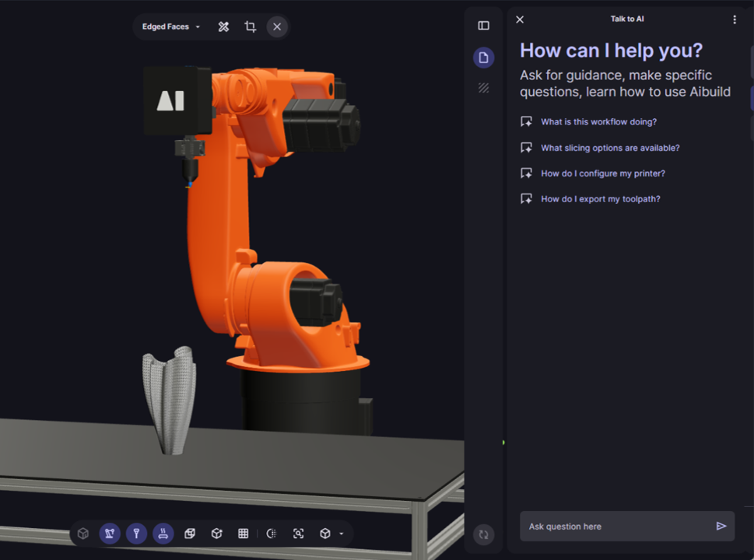Switch to the diagonal hatch pattern tab
The image size is (754, 560).
pyautogui.click(x=483, y=88)
